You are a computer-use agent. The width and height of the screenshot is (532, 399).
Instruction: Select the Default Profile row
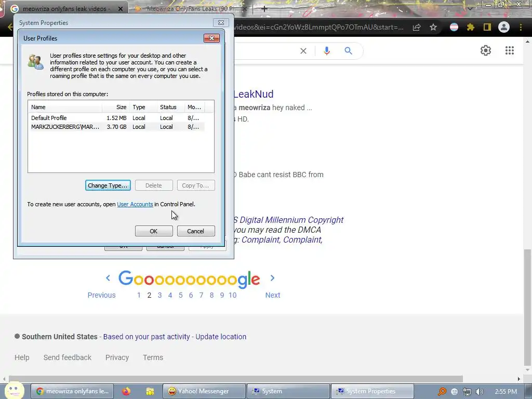coord(116,118)
